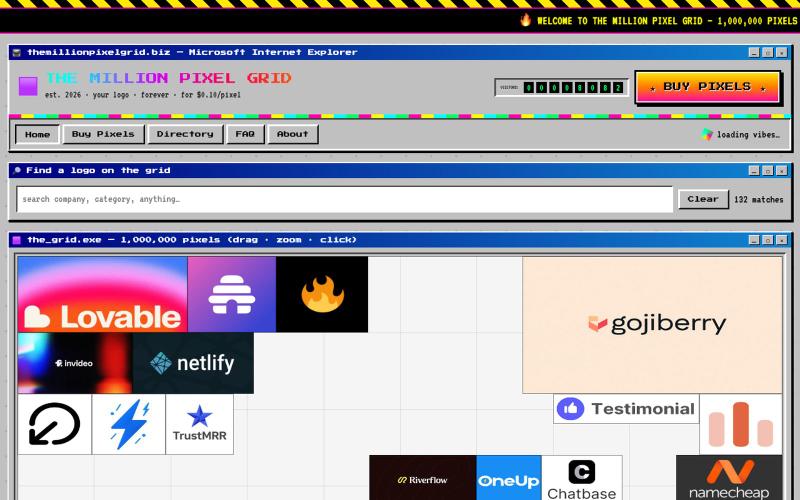Click the Clear search button
The width and height of the screenshot is (800, 500).
pyautogui.click(x=703, y=199)
